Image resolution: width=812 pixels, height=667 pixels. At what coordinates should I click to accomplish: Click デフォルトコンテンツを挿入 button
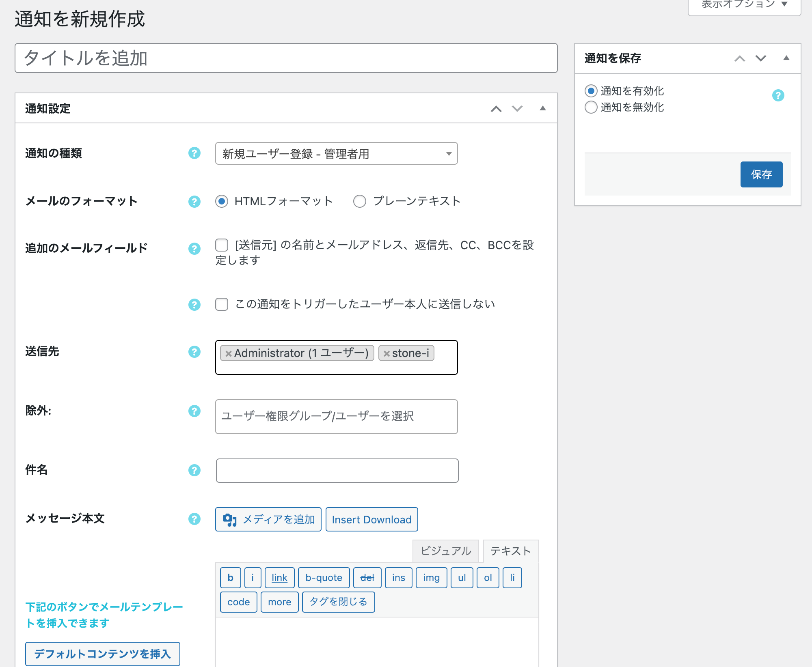(102, 654)
